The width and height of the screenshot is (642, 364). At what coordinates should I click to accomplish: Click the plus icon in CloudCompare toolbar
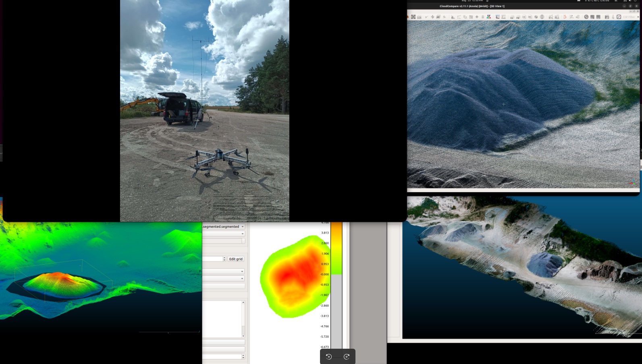coord(477,17)
